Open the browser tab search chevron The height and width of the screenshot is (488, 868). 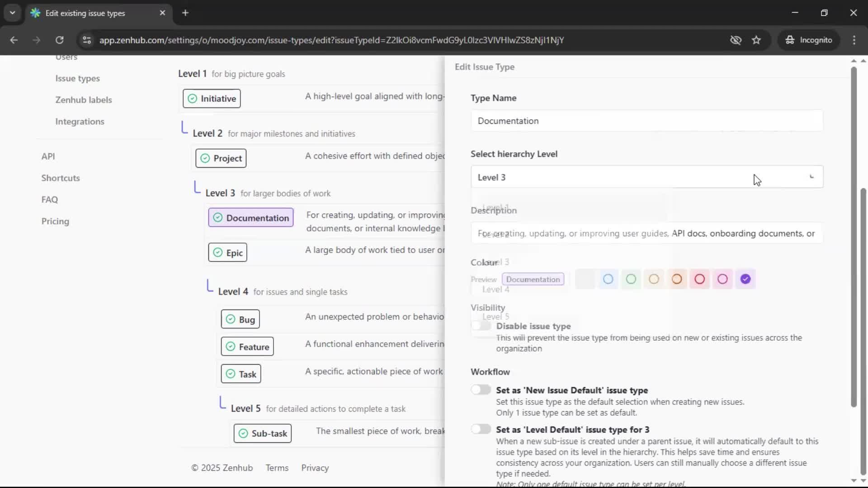coord(13,13)
